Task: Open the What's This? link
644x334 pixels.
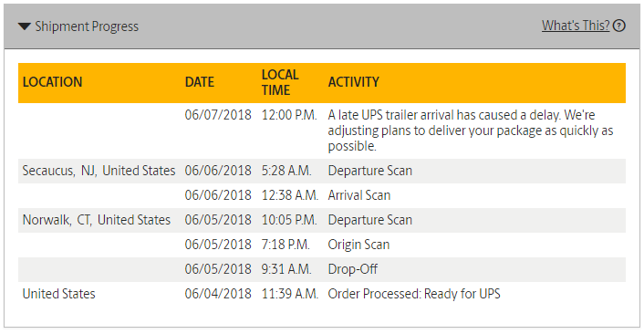Action: click(x=576, y=26)
